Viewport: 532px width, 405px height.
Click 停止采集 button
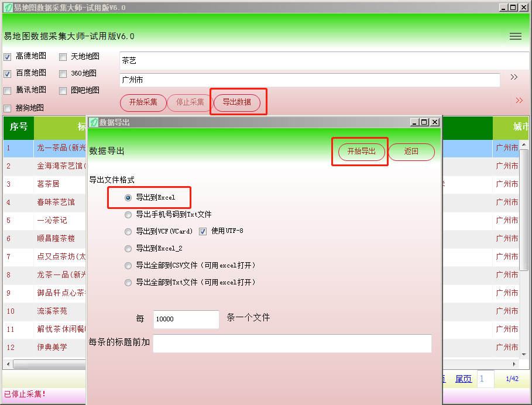190,102
